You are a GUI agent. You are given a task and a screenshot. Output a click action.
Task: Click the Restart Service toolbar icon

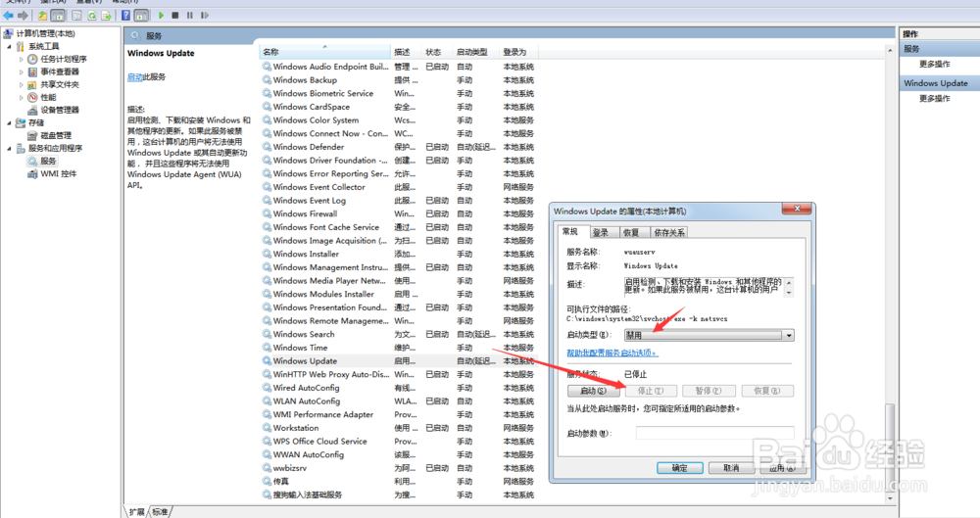(205, 15)
